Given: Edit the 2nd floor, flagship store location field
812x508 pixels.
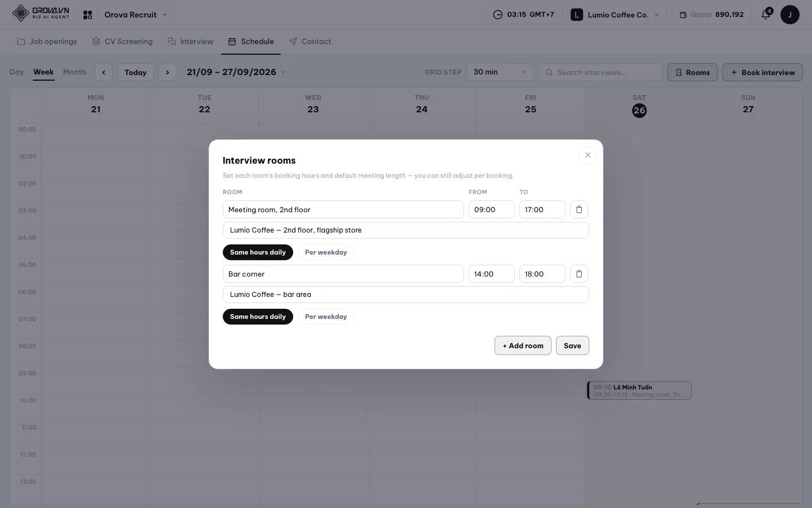Looking at the screenshot, I should [406, 230].
